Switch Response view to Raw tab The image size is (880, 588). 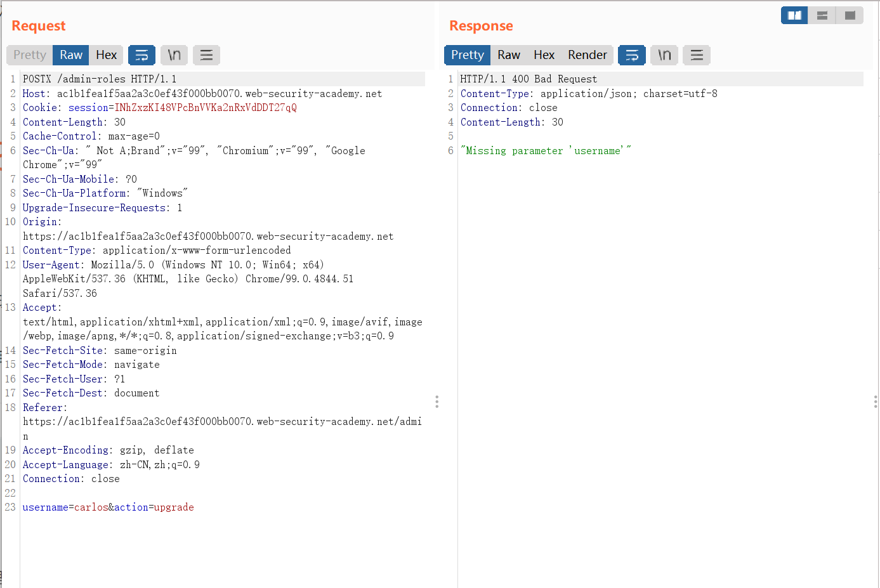click(509, 55)
